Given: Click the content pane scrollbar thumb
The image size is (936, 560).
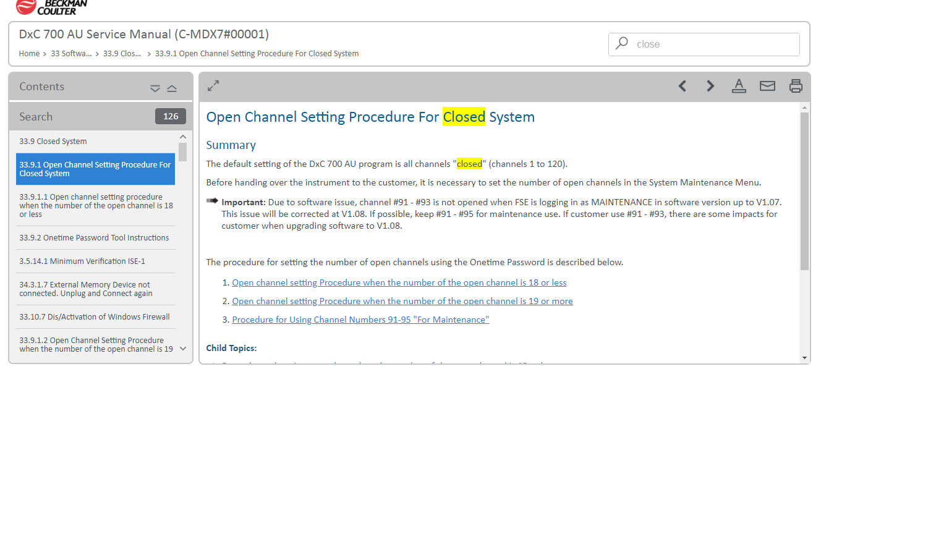Looking at the screenshot, I should [804, 192].
